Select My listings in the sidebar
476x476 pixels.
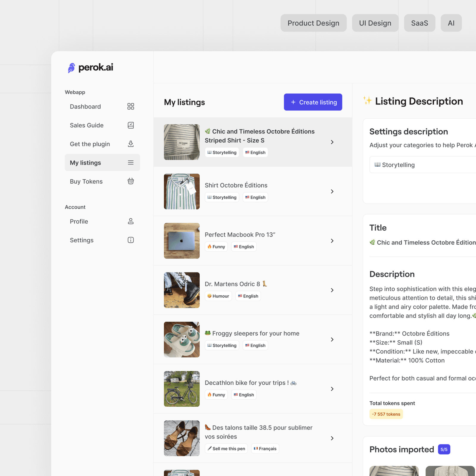pos(102,162)
